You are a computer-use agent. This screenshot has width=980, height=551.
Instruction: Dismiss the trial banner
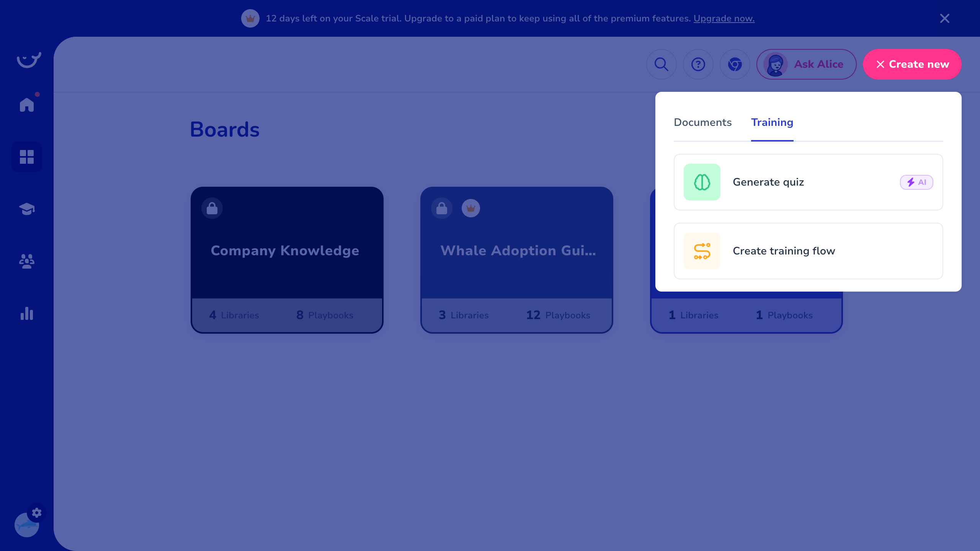[x=944, y=18]
